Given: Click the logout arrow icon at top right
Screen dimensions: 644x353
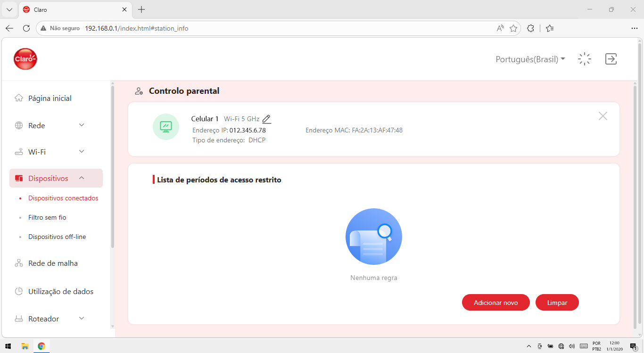Looking at the screenshot, I should point(611,59).
